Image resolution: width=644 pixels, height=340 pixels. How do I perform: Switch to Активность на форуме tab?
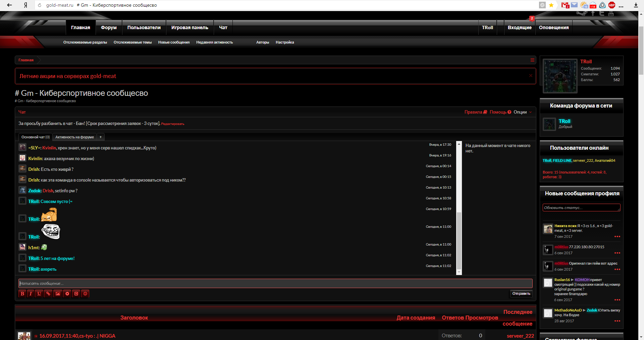74,137
